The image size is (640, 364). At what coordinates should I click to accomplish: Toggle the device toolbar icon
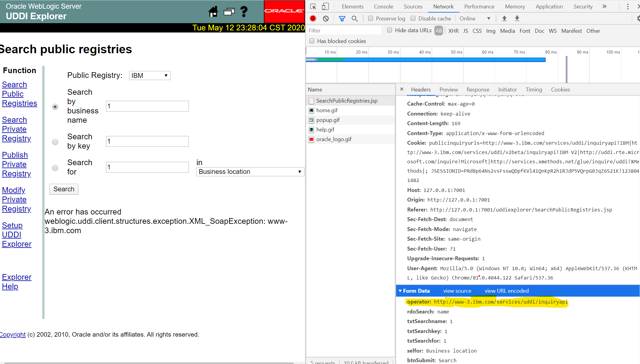click(x=325, y=7)
